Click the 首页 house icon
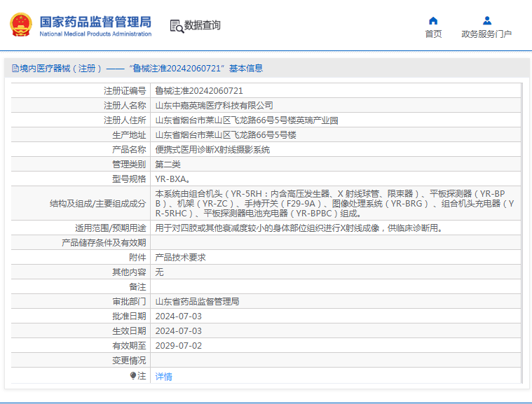This screenshot has width=532, height=404. 433,21
